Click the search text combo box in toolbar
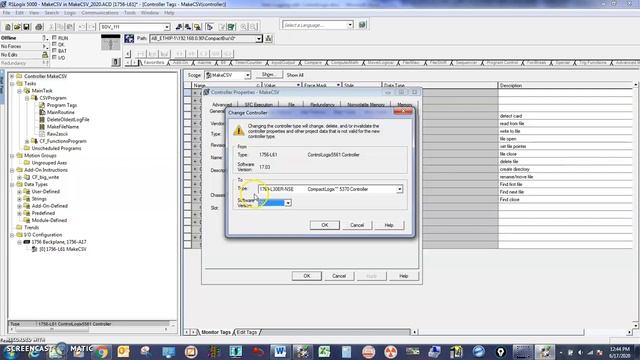The height and width of the screenshot is (360, 640). pyautogui.click(x=134, y=27)
